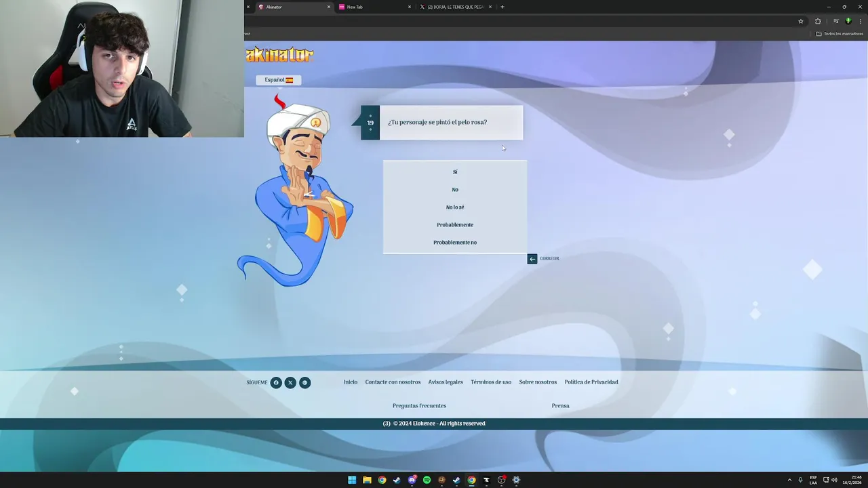Answer "No" to the question
Viewport: 868px width, 488px height.
click(x=455, y=190)
